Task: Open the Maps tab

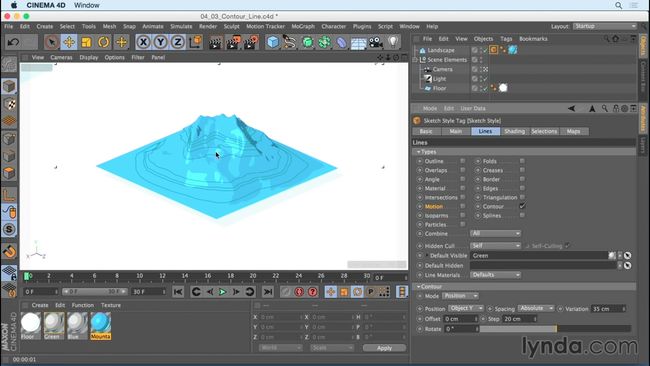Action: coord(573,131)
